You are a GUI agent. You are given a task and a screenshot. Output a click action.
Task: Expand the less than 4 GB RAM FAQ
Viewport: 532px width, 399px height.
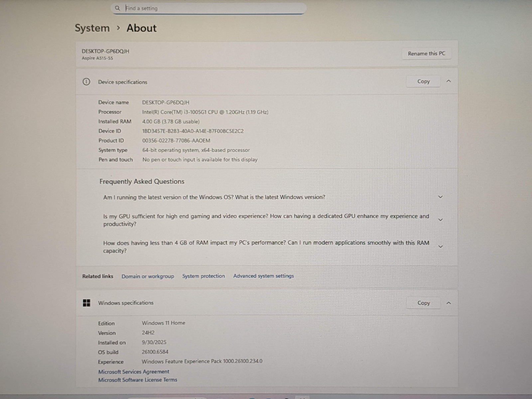[441, 246]
